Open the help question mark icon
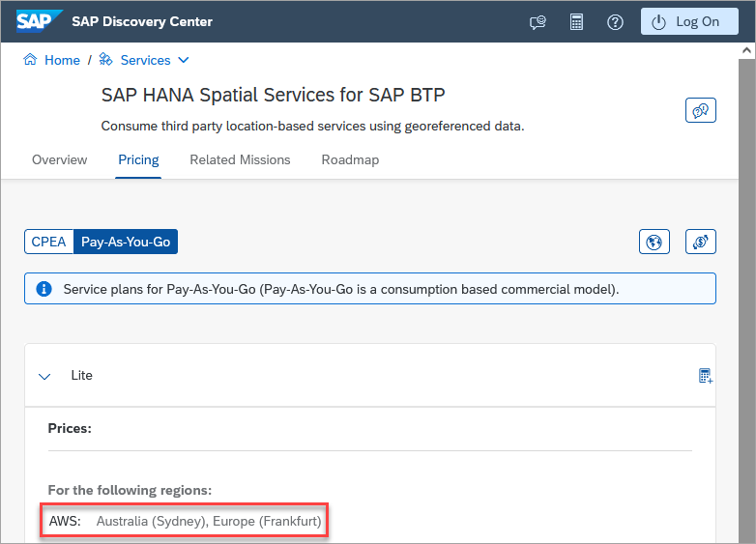 [615, 22]
